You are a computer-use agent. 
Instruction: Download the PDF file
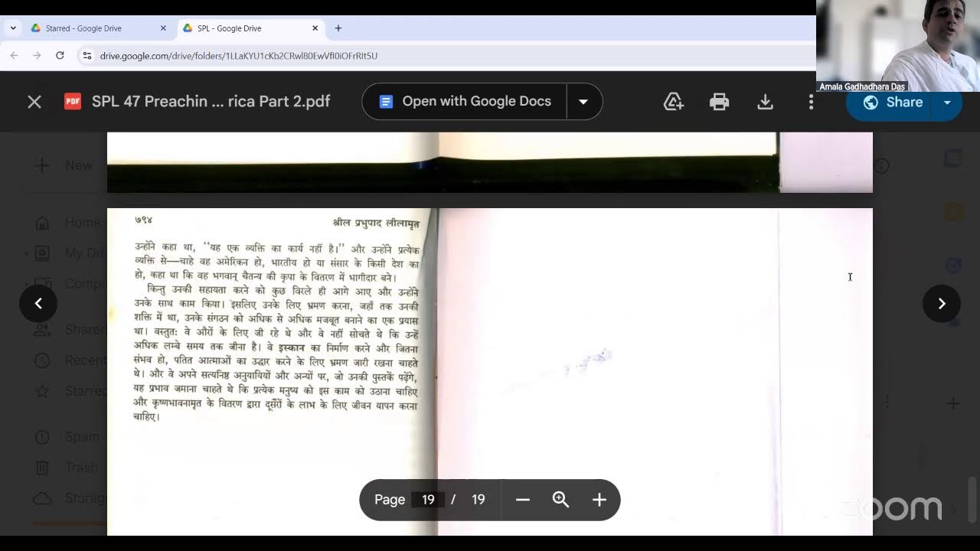[765, 102]
